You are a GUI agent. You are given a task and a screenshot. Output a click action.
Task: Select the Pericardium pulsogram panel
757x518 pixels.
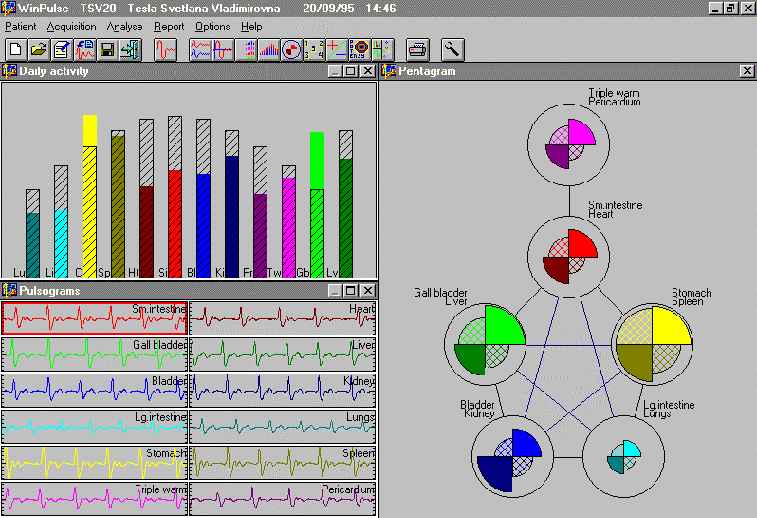282,499
